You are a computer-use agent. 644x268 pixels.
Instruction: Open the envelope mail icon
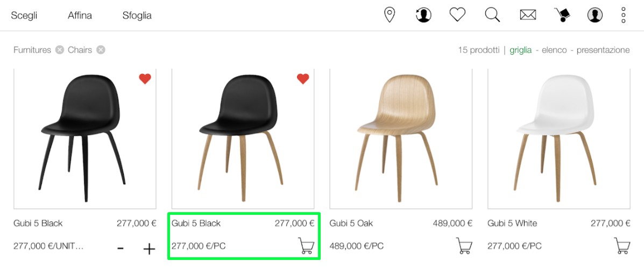(x=528, y=15)
